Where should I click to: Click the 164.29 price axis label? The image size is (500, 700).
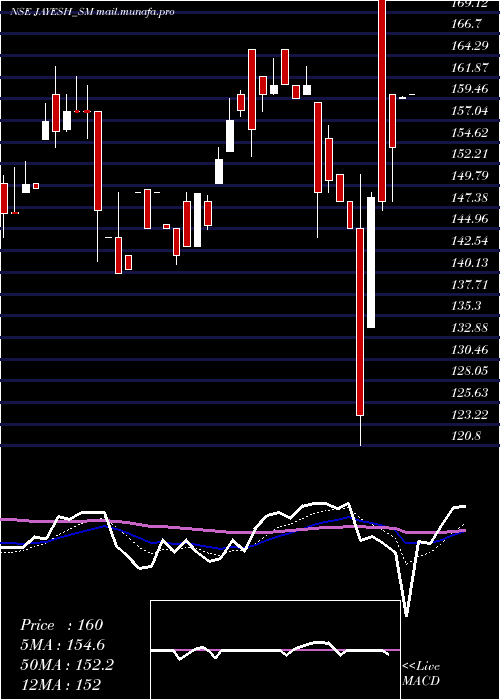click(x=470, y=46)
